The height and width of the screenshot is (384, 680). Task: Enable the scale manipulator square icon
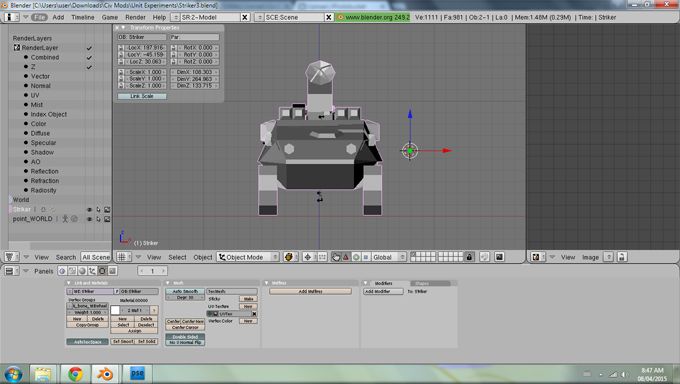[x=366, y=257]
